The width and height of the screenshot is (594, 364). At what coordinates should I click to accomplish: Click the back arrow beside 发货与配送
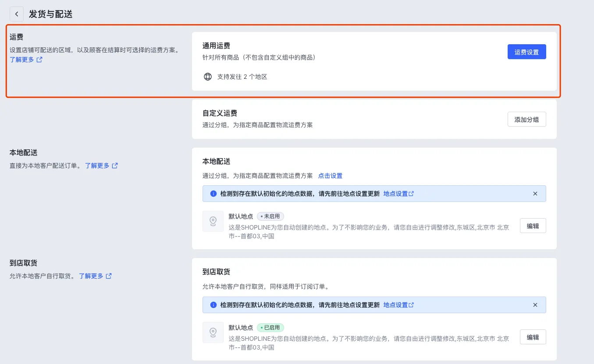[17, 14]
